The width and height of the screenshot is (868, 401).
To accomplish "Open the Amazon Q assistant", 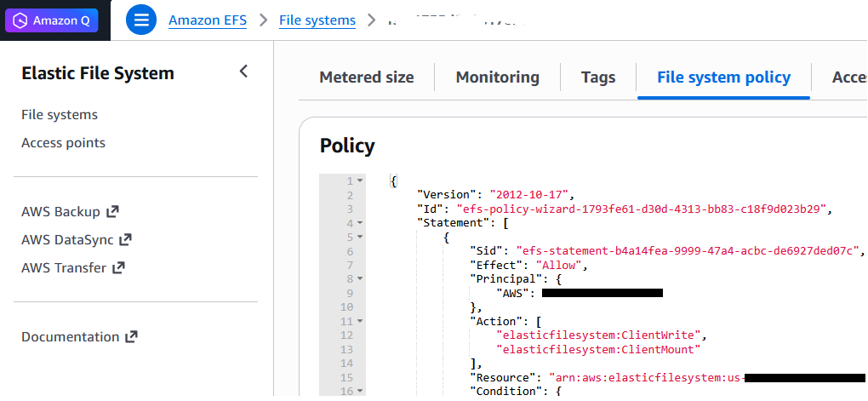I will point(51,21).
